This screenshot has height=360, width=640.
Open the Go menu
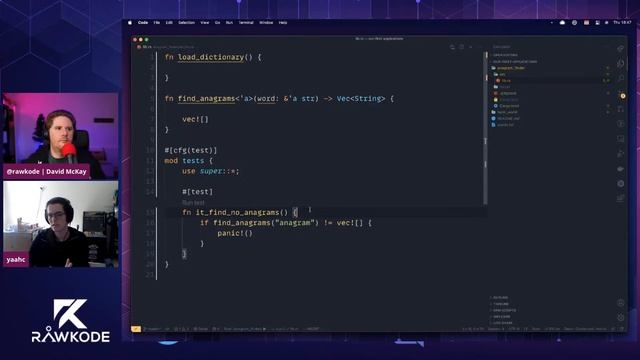(218, 23)
